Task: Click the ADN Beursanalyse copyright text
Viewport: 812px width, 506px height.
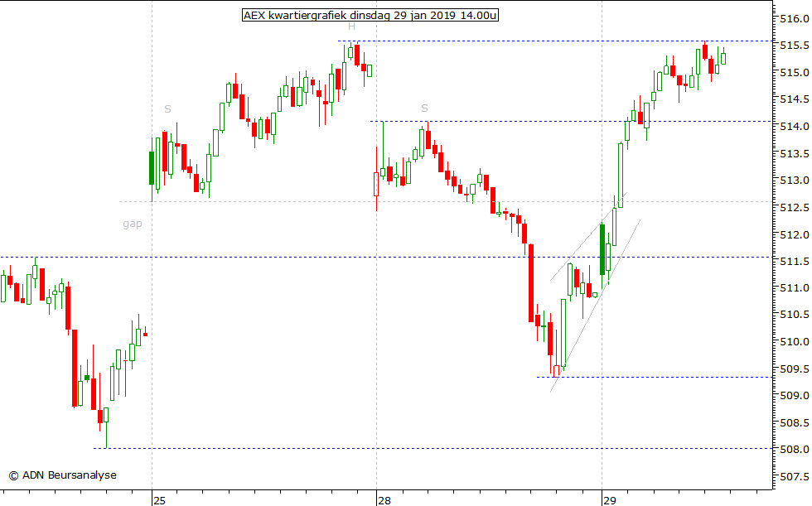Action: (63, 475)
